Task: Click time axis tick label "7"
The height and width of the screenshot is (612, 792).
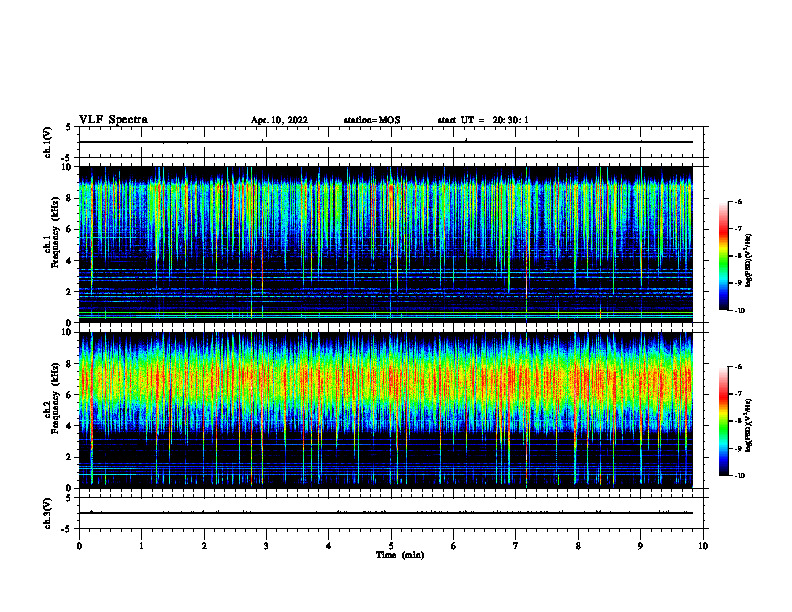Action: pyautogui.click(x=516, y=546)
